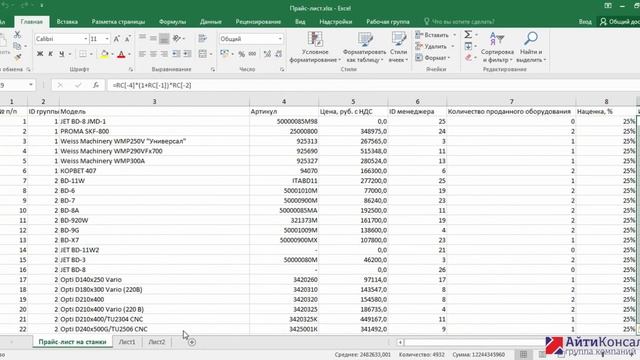Open Найти и выделить menu
The height and width of the screenshot is (360, 640).
pyautogui.click(x=531, y=47)
